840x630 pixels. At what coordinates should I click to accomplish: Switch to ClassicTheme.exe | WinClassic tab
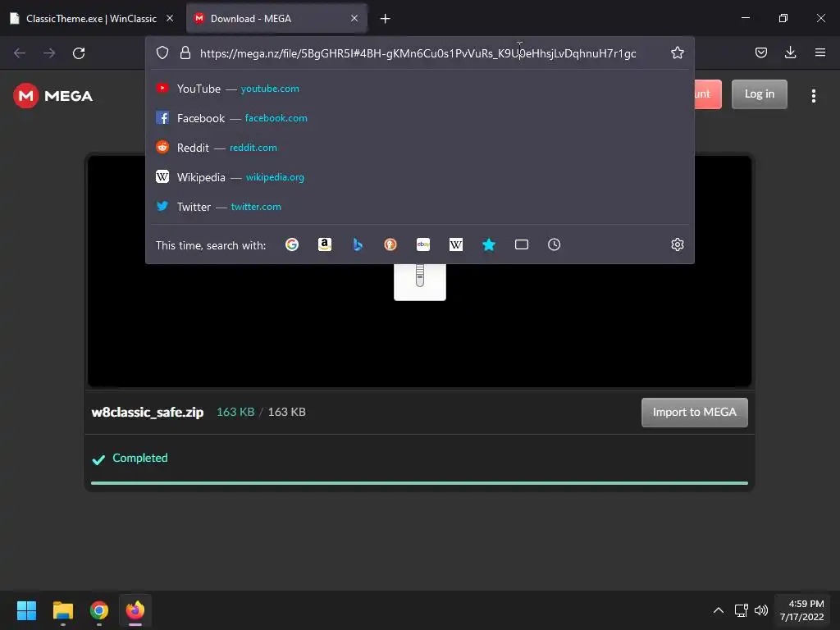coord(92,19)
